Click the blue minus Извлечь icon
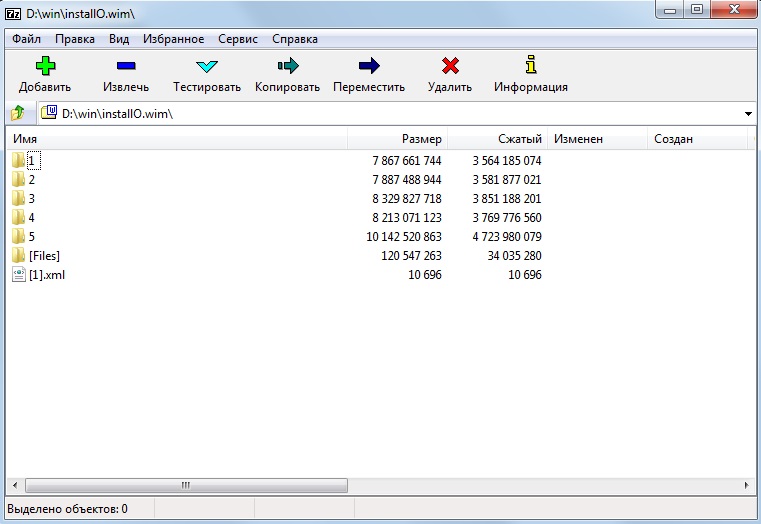The image size is (761, 524). [x=125, y=66]
